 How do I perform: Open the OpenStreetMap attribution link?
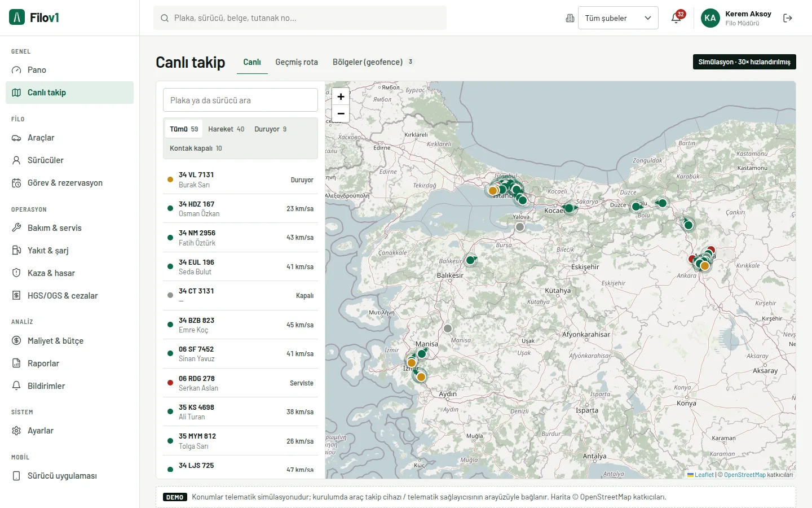pyautogui.click(x=745, y=475)
